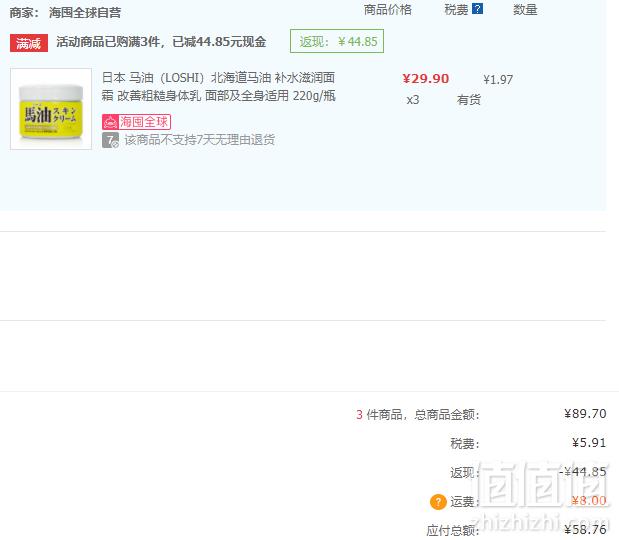Click 该商品不支持7天无理由退货 notice text
Image resolution: width=619 pixels, height=540 pixels.
point(200,140)
